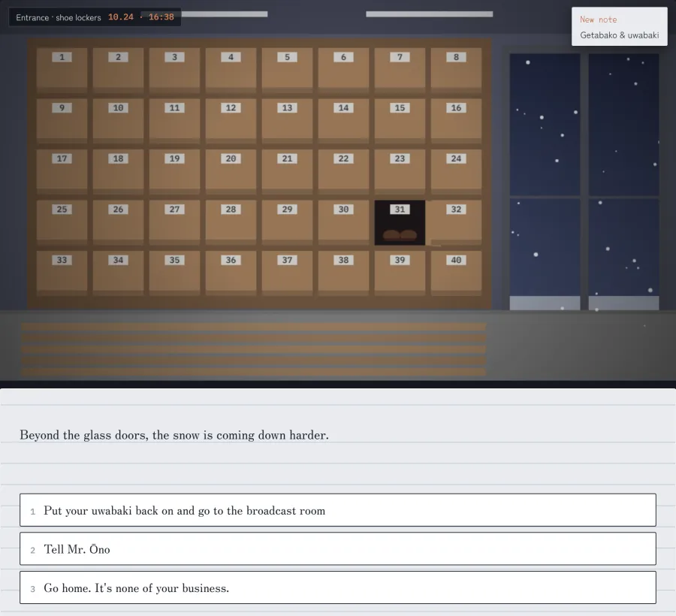Click shoe locker number 3

pos(174,71)
